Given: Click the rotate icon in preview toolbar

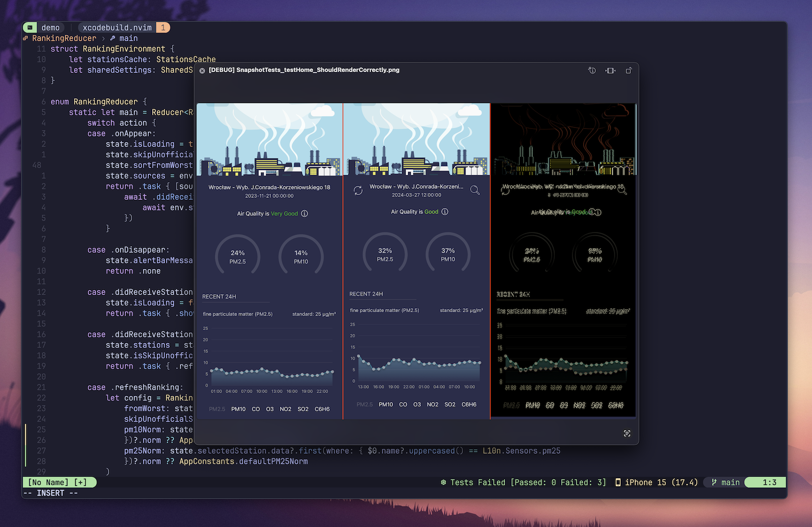Looking at the screenshot, I should pos(629,71).
